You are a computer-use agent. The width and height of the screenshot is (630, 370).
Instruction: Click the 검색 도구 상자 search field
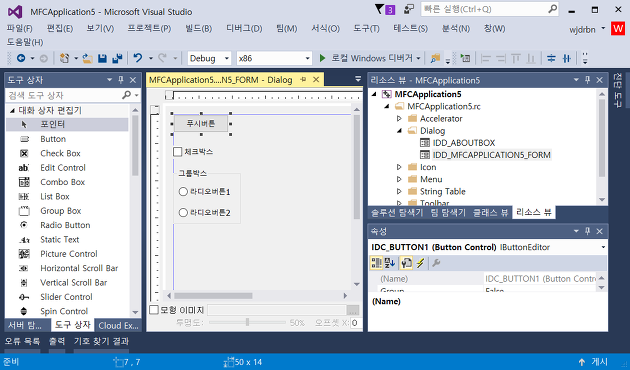click(64, 96)
